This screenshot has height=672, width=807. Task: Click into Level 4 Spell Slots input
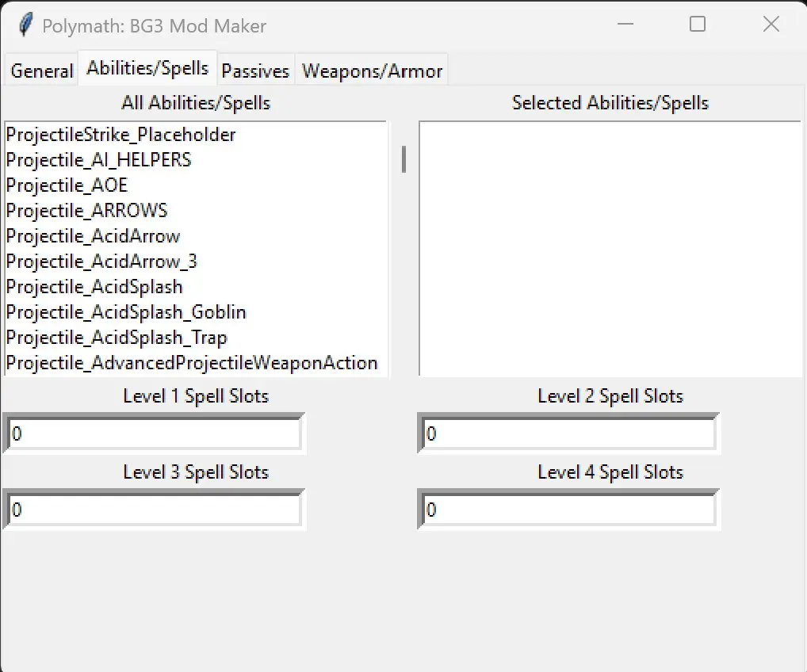568,510
